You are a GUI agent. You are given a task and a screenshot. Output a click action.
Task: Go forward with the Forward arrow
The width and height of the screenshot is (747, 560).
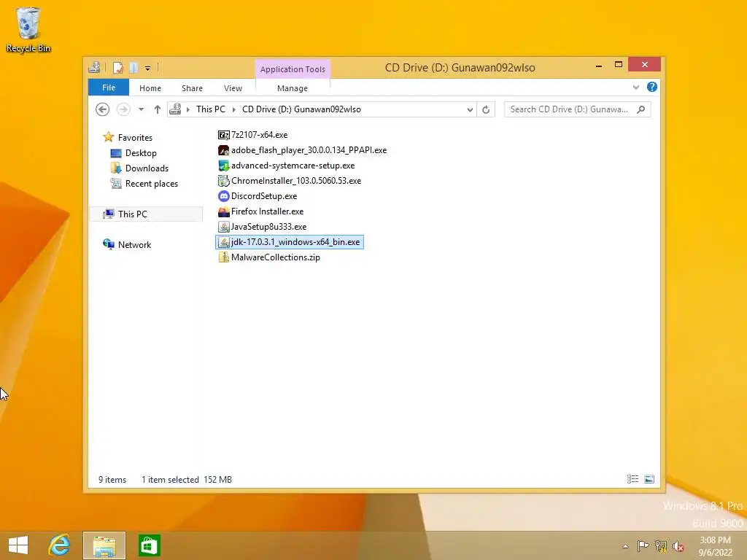pos(123,109)
